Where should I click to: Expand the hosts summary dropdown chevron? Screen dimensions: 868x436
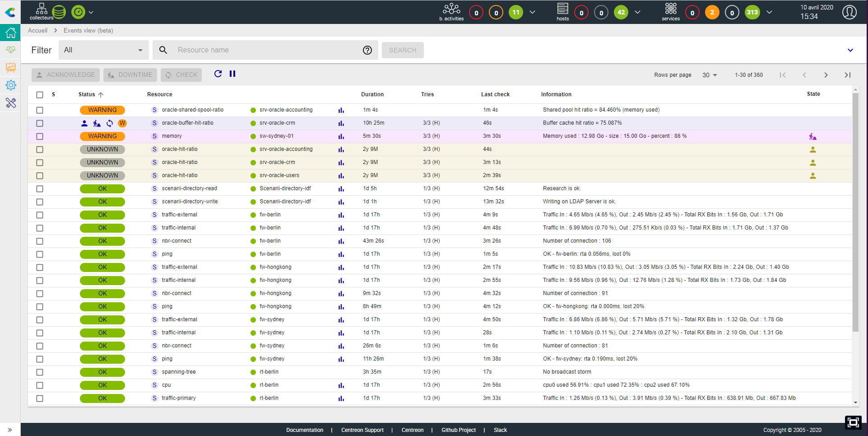637,12
